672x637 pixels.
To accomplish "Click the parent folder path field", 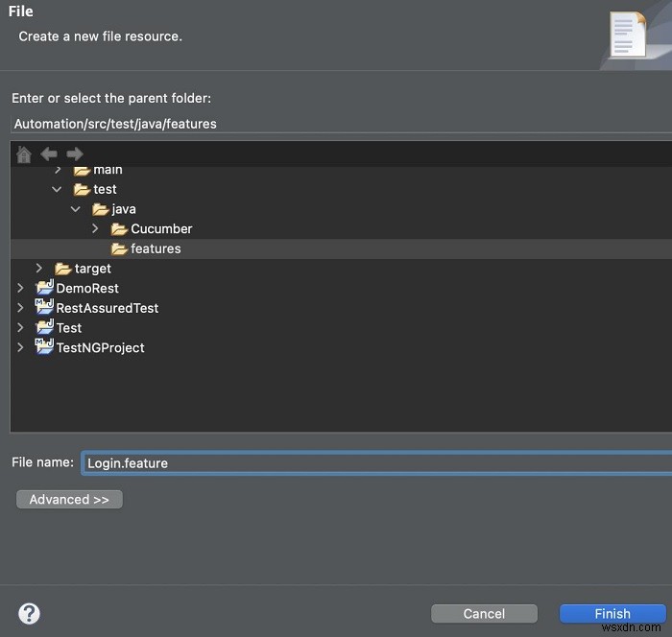I will pyautogui.click(x=341, y=124).
